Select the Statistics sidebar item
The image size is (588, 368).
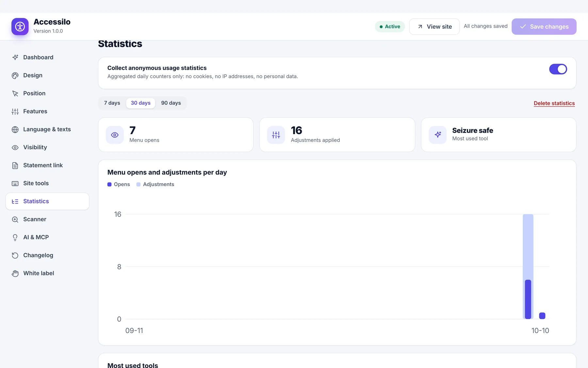(47, 201)
